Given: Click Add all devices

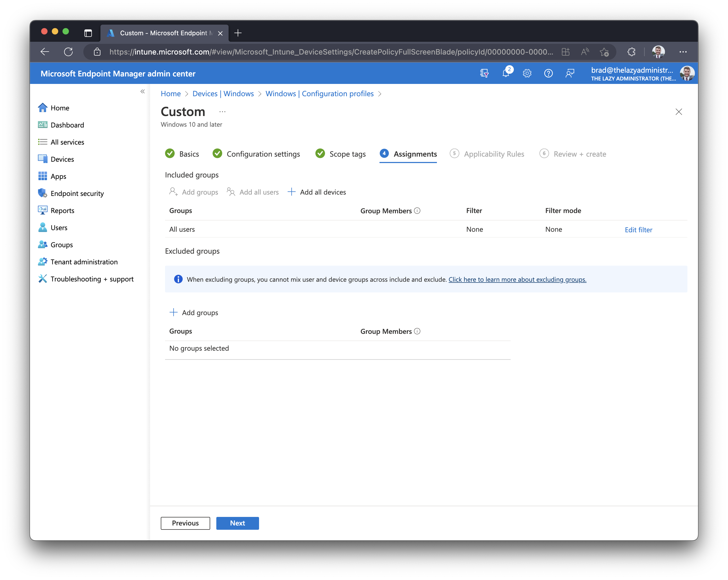Looking at the screenshot, I should 317,192.
